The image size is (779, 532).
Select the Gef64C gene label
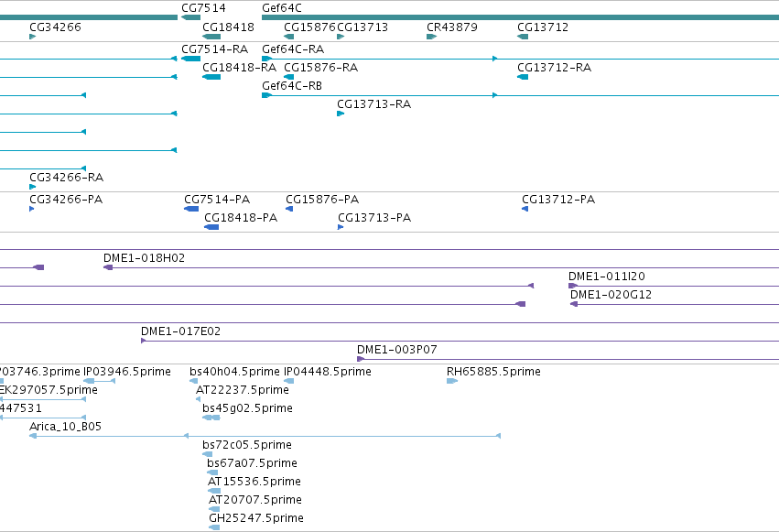point(282,8)
